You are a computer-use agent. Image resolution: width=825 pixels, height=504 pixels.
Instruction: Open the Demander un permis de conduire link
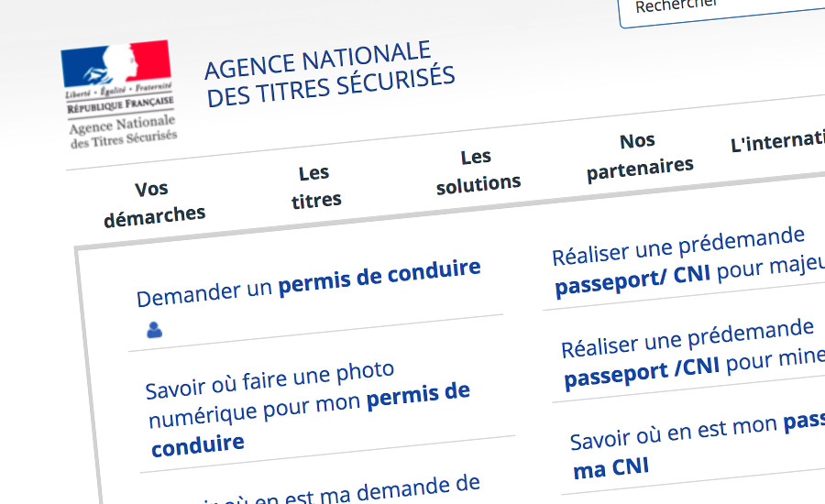(308, 282)
